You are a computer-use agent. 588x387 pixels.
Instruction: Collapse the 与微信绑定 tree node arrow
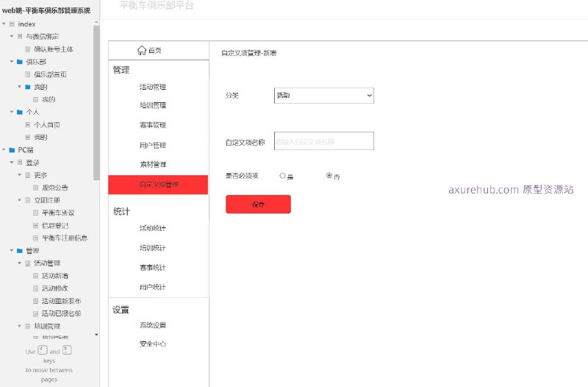point(12,36)
